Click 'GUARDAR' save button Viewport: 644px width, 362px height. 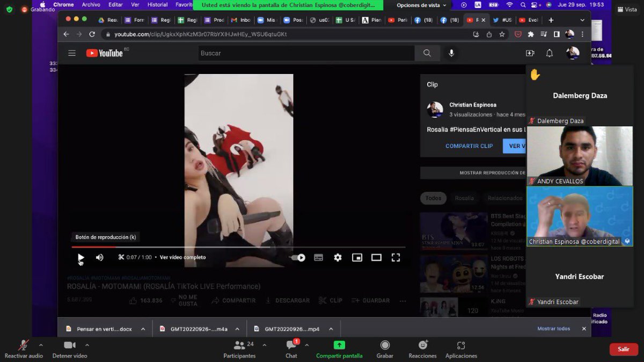pyautogui.click(x=370, y=300)
